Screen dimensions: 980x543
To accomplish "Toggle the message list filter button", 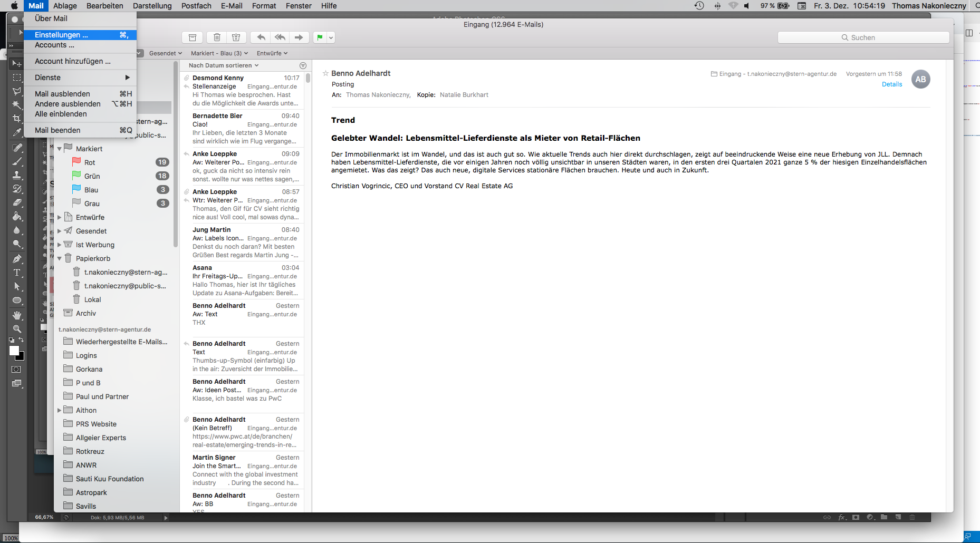I will (x=303, y=65).
